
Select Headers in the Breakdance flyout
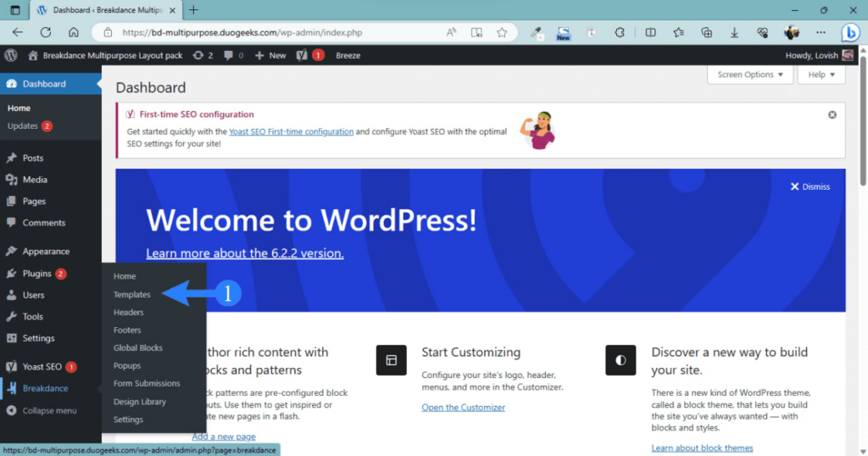[x=129, y=312]
